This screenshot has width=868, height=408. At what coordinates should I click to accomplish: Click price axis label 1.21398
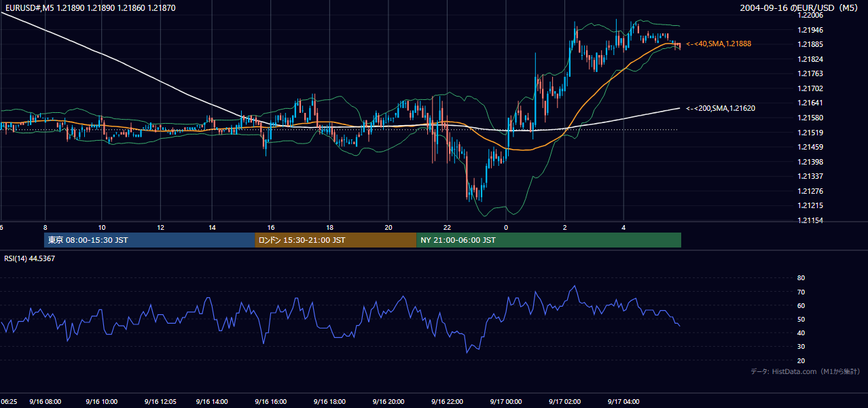click(810, 162)
